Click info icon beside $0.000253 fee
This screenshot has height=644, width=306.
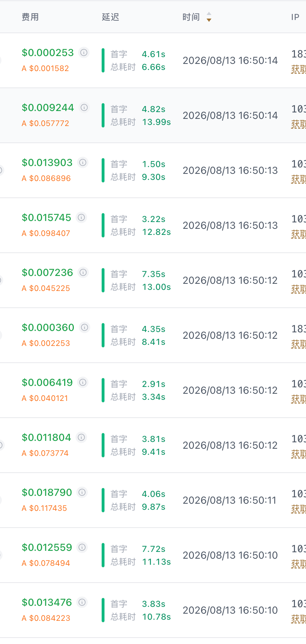tap(84, 52)
